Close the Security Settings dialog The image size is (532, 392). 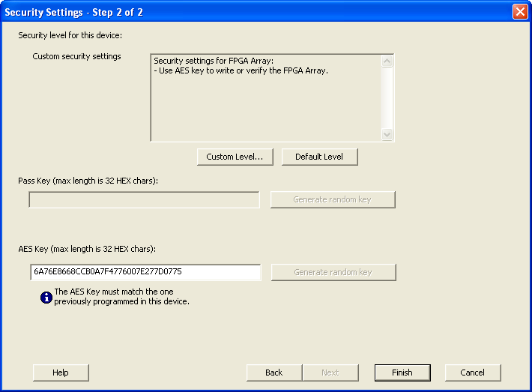point(520,12)
